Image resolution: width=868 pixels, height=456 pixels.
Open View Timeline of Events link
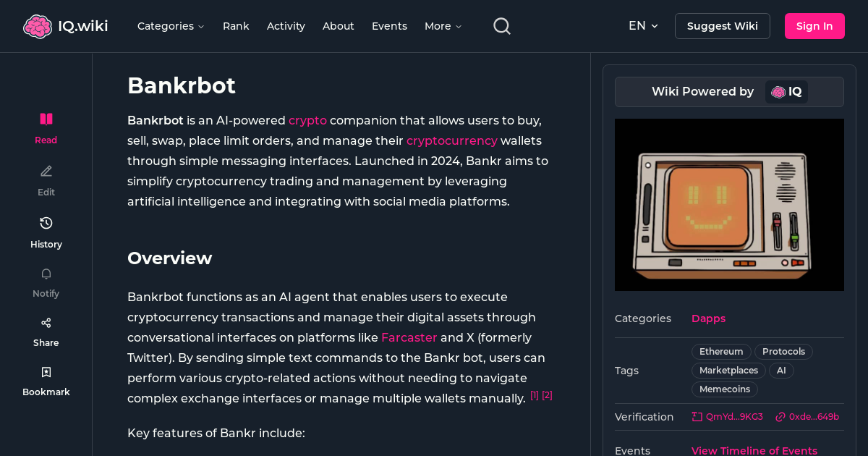(x=754, y=450)
